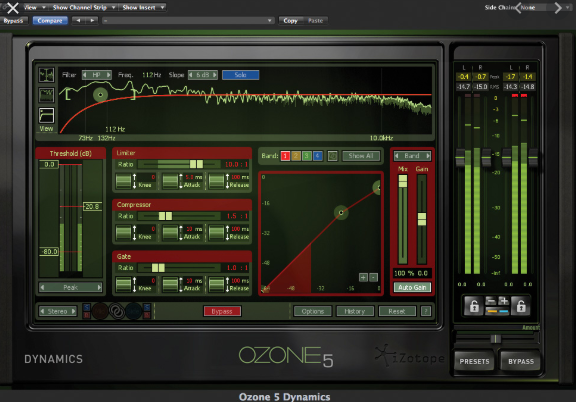
Task: Click the Limiter Ratio slider handle
Action: (196, 164)
